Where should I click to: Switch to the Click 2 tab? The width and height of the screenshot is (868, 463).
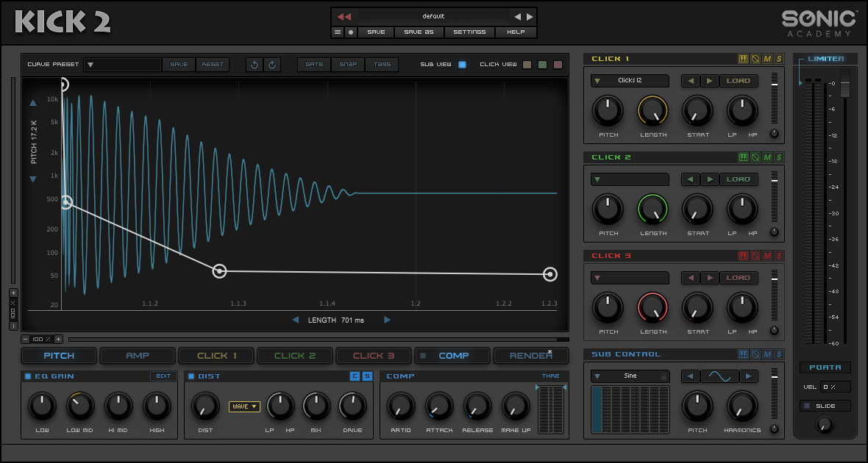click(x=295, y=356)
